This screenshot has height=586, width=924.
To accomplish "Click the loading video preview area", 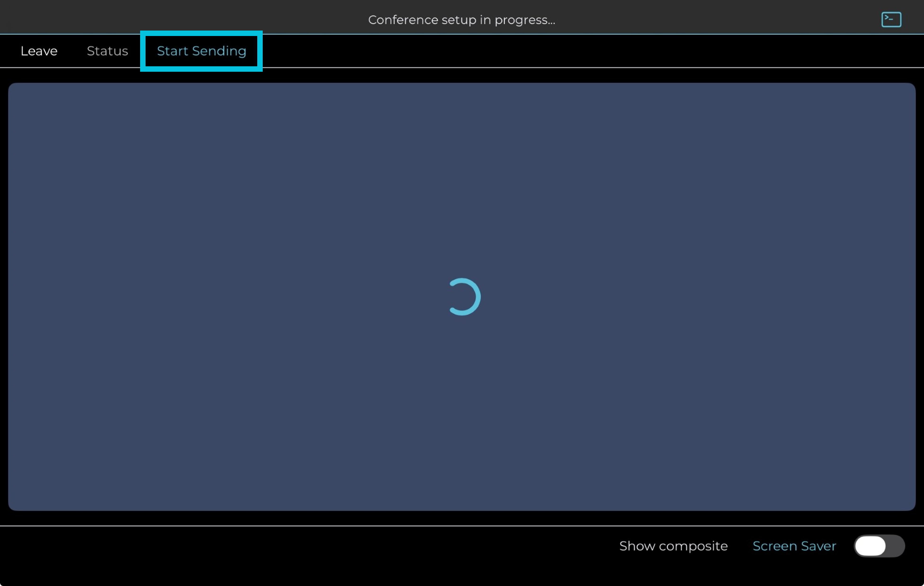I will click(462, 297).
